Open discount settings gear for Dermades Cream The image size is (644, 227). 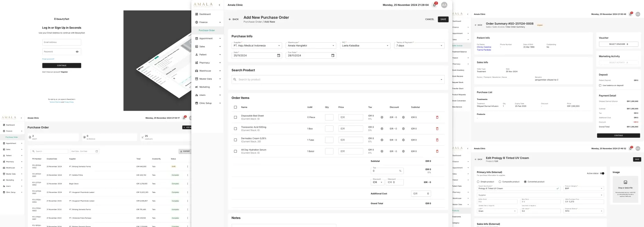point(403,140)
